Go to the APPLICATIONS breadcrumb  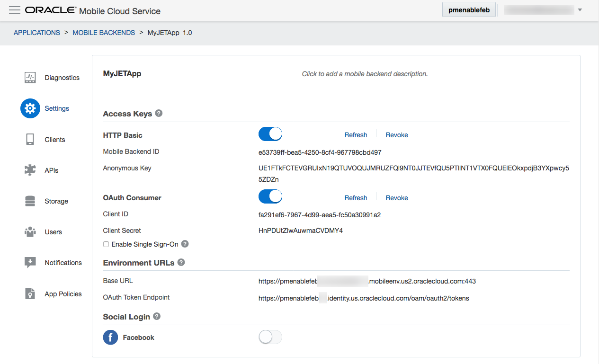pos(37,33)
